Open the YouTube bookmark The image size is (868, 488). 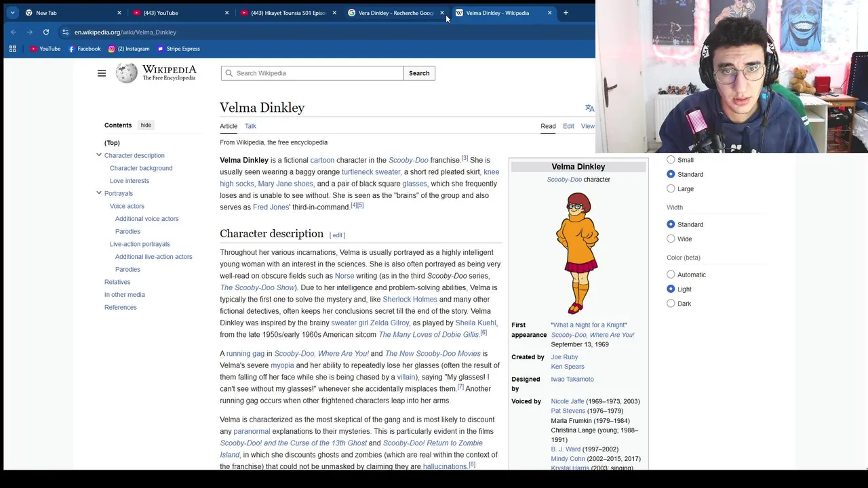point(45,49)
